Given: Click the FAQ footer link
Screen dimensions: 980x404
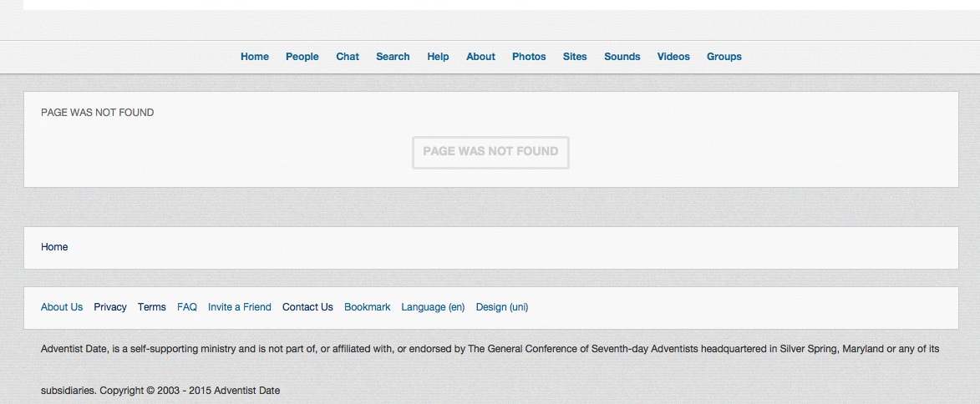Looking at the screenshot, I should pyautogui.click(x=187, y=307).
